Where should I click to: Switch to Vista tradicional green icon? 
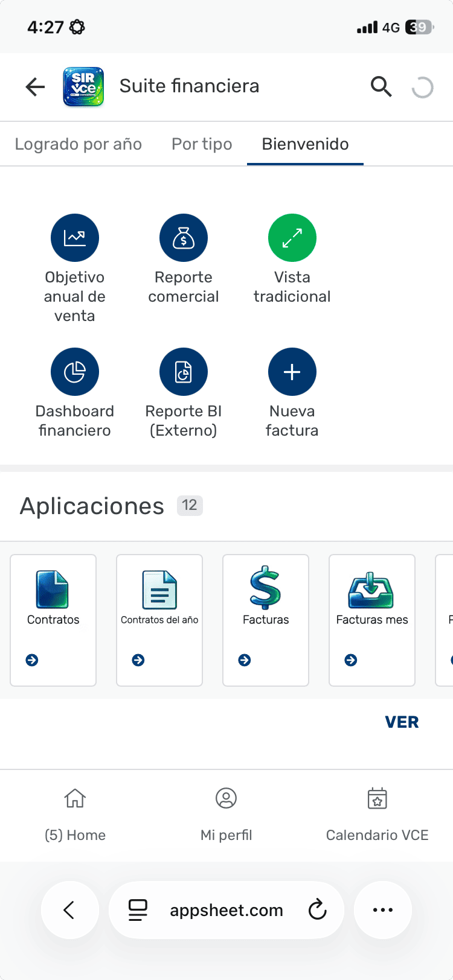(292, 238)
